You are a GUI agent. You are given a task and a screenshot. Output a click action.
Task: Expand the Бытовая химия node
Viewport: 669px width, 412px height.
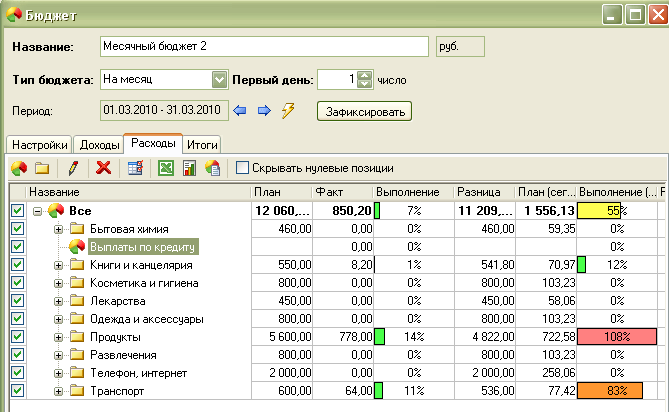coord(58,229)
